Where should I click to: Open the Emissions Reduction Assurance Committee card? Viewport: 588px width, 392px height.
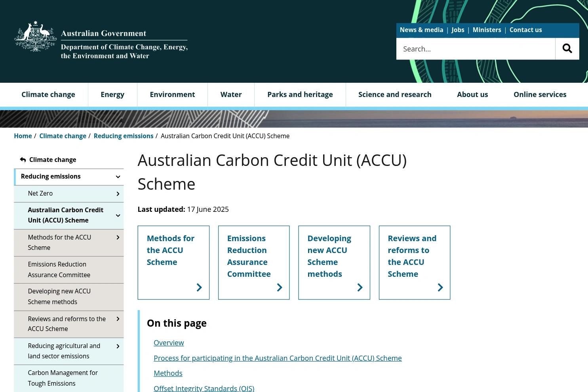254,263
